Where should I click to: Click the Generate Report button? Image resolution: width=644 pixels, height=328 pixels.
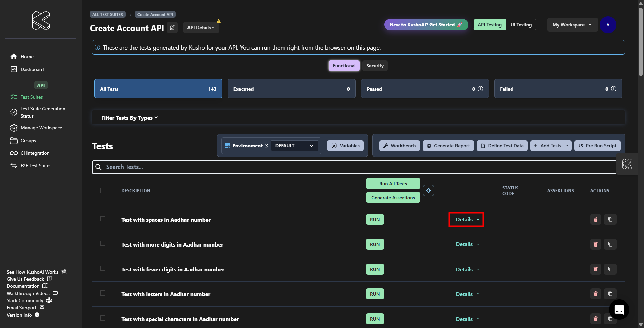(448, 146)
